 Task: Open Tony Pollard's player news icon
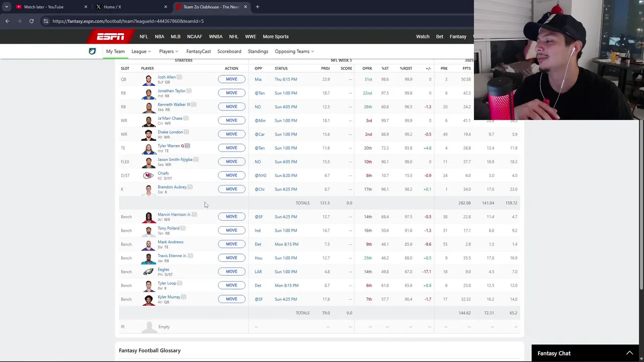coord(183,228)
